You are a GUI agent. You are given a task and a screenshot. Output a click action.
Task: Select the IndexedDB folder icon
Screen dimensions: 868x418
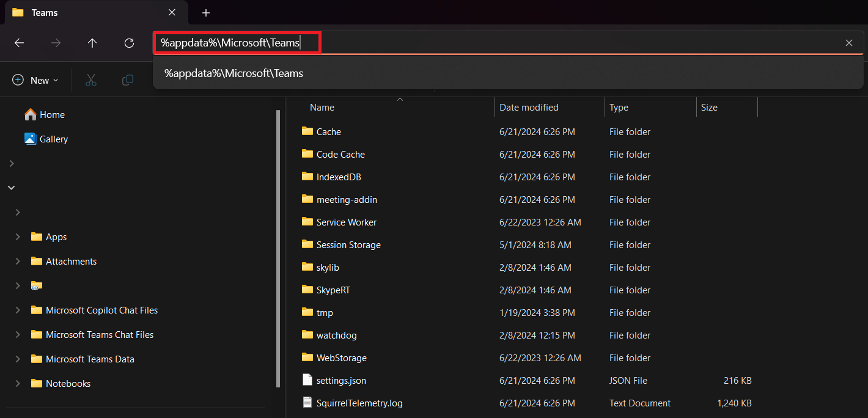tap(307, 177)
